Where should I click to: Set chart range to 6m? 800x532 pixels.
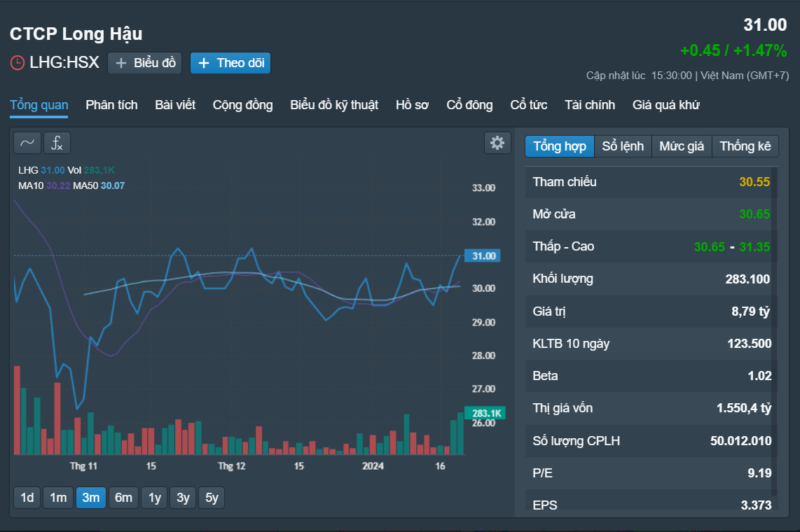coord(123,497)
